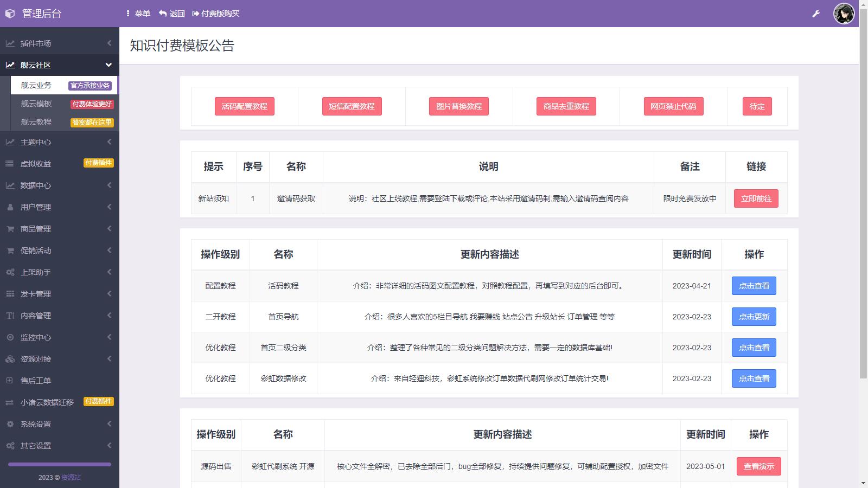This screenshot has height=488, width=868.
Task: Click the 立即前往 button for 邀请码获取
Action: click(x=756, y=198)
